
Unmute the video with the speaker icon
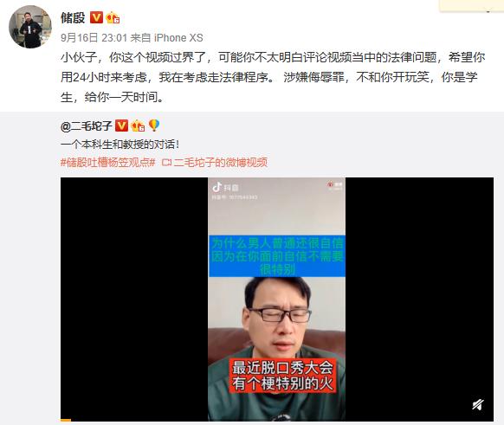point(478,405)
